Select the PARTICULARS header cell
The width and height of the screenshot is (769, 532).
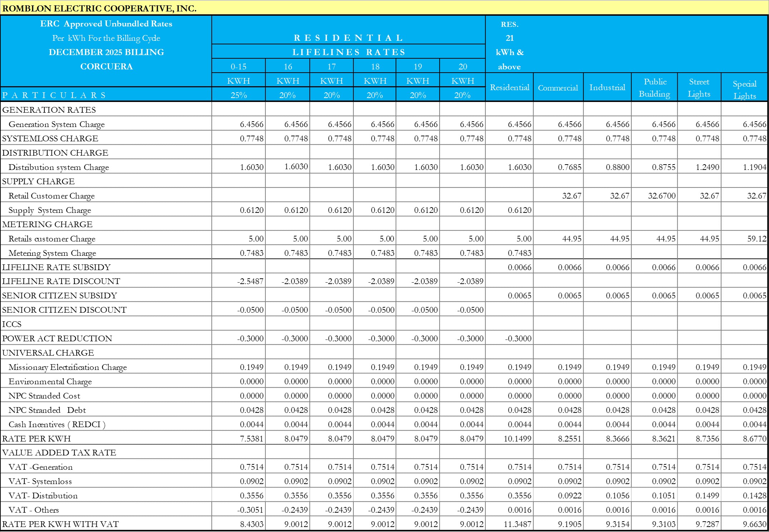pos(54,95)
